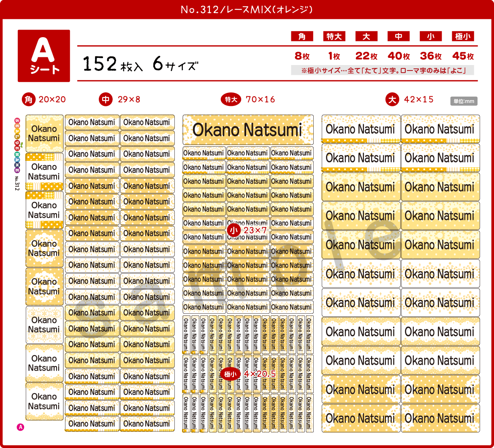The image size is (494, 448).
Task: Select the rectangular 大 label above 22枚
Action: 366,36
